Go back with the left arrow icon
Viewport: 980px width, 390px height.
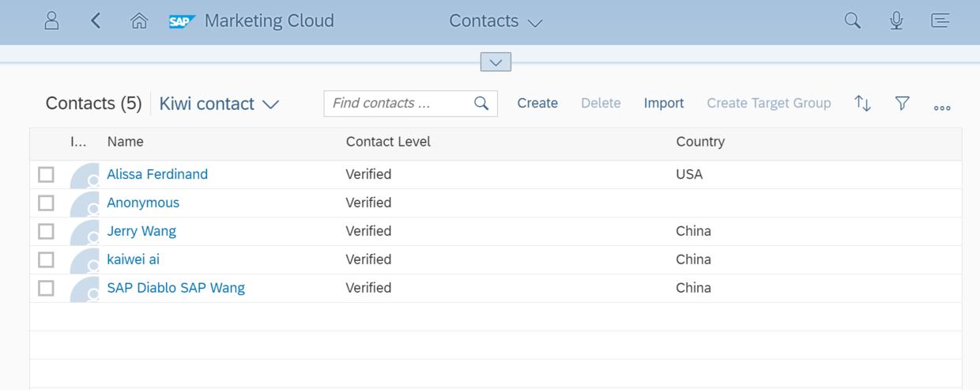tap(96, 21)
